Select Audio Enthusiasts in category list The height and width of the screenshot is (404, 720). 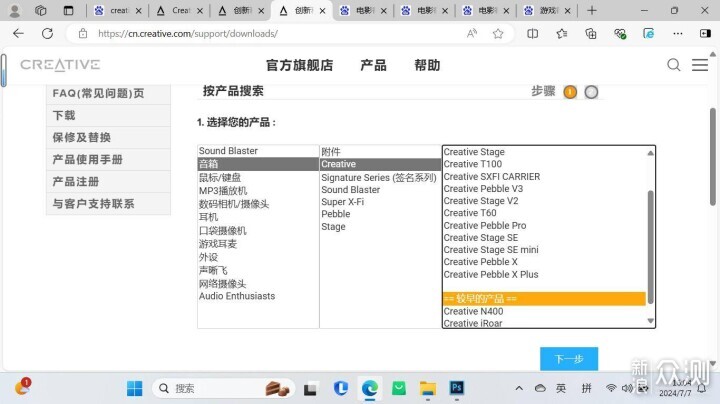[258, 296]
